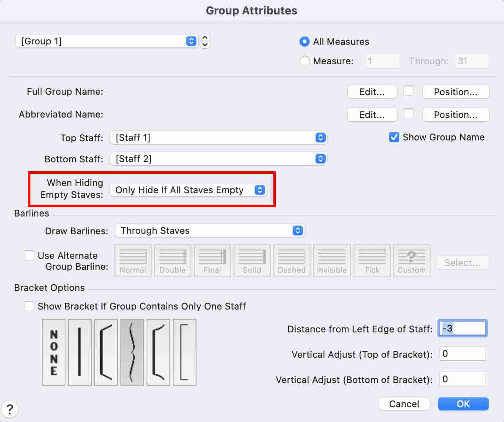The width and height of the screenshot is (504, 422).
Task: Select the Dashed barline icon
Action: pos(292,260)
